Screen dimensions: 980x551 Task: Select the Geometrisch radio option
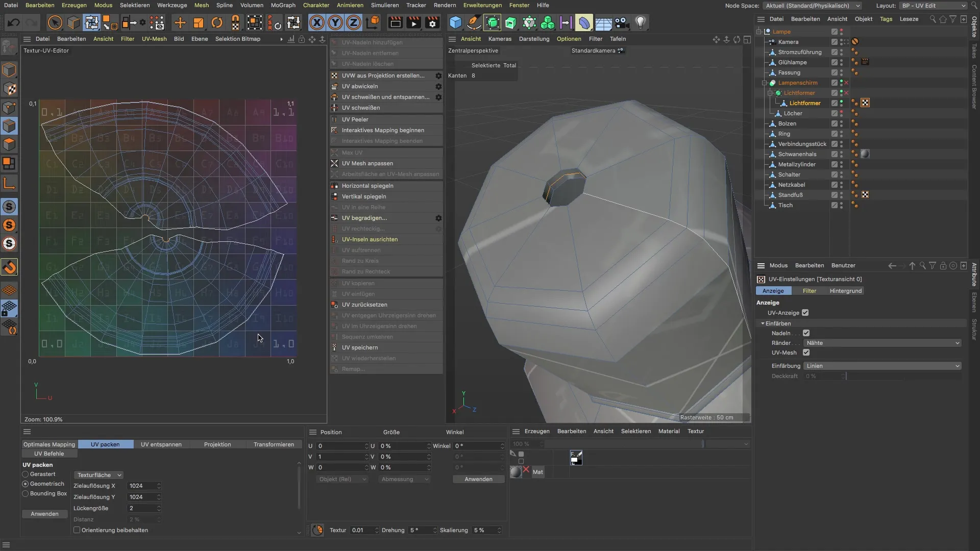click(x=25, y=484)
